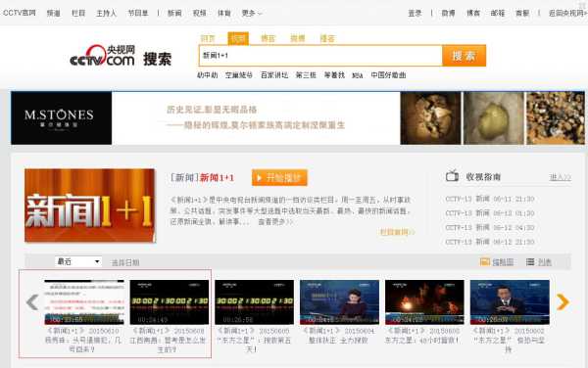Click the M.STONES banner advertisement

pos(298,118)
